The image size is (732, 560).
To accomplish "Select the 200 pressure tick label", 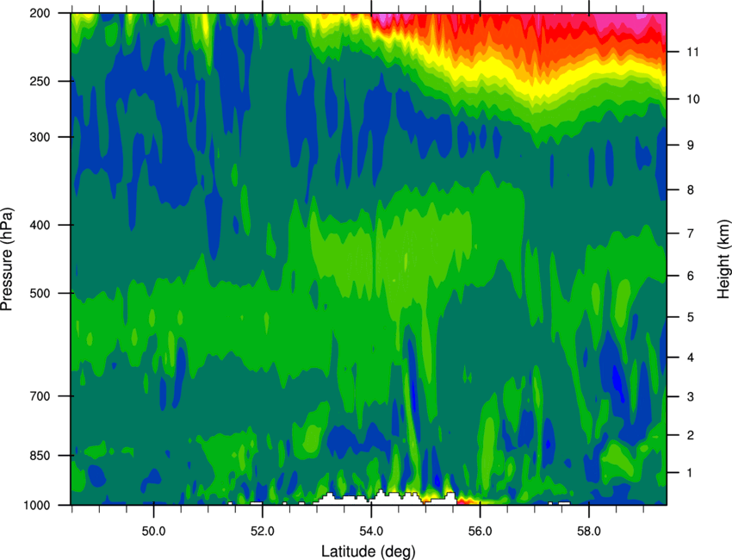I will pos(40,13).
